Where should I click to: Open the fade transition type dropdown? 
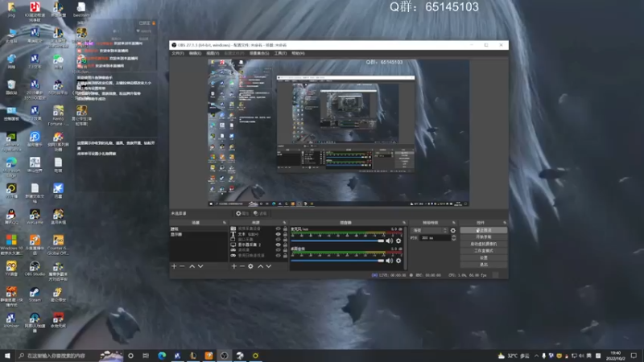[430, 231]
